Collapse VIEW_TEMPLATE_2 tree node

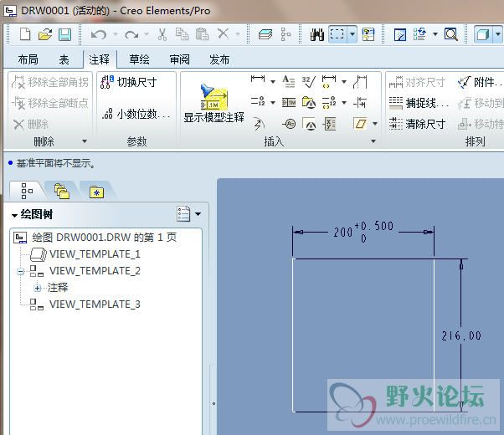pyautogui.click(x=21, y=272)
